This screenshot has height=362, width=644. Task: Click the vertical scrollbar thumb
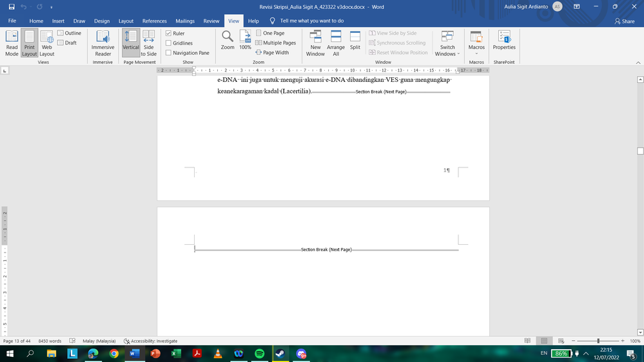click(x=640, y=151)
